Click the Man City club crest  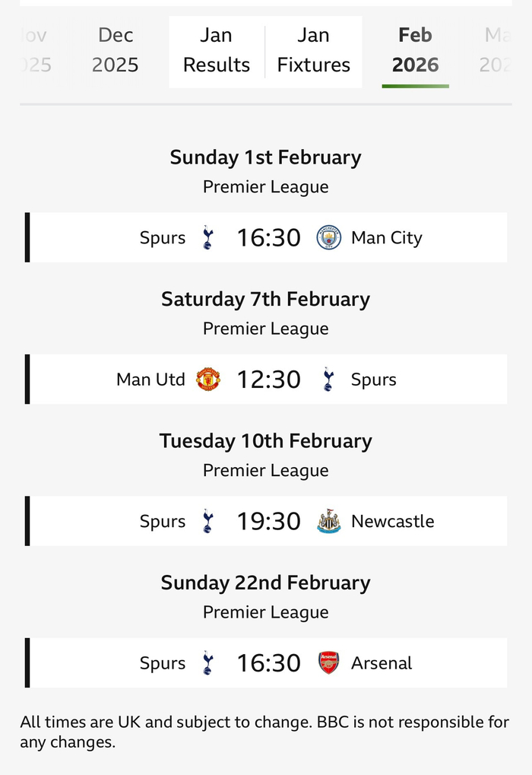pyautogui.click(x=328, y=238)
